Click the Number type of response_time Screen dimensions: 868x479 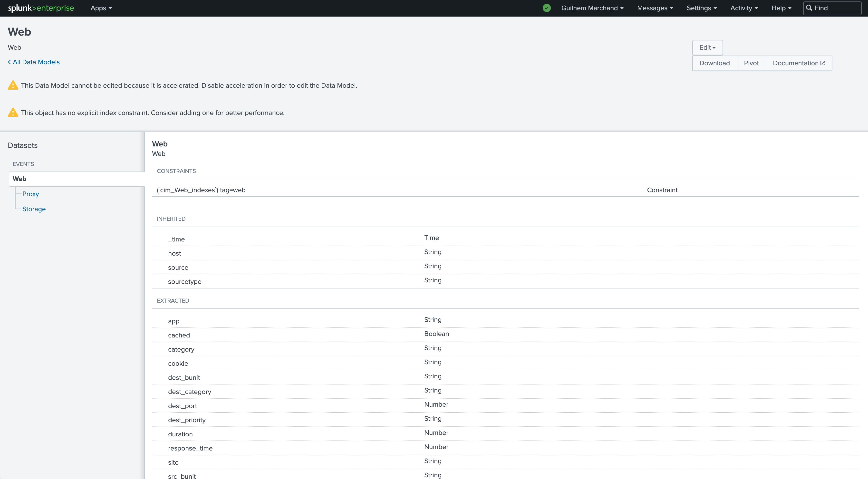point(436,447)
